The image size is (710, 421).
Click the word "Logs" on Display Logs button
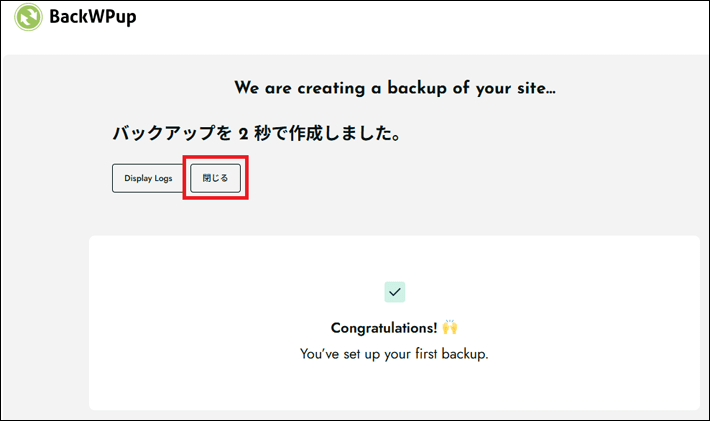coord(162,179)
